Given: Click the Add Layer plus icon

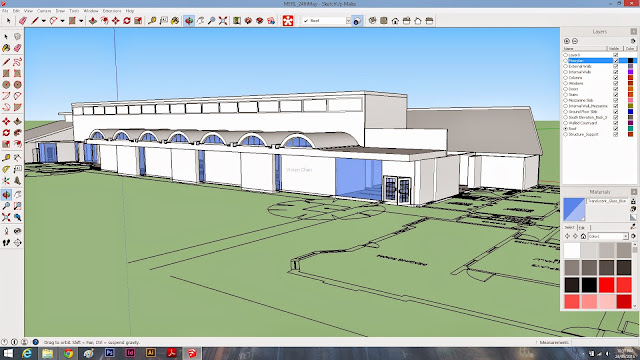Looking at the screenshot, I should pos(567,41).
